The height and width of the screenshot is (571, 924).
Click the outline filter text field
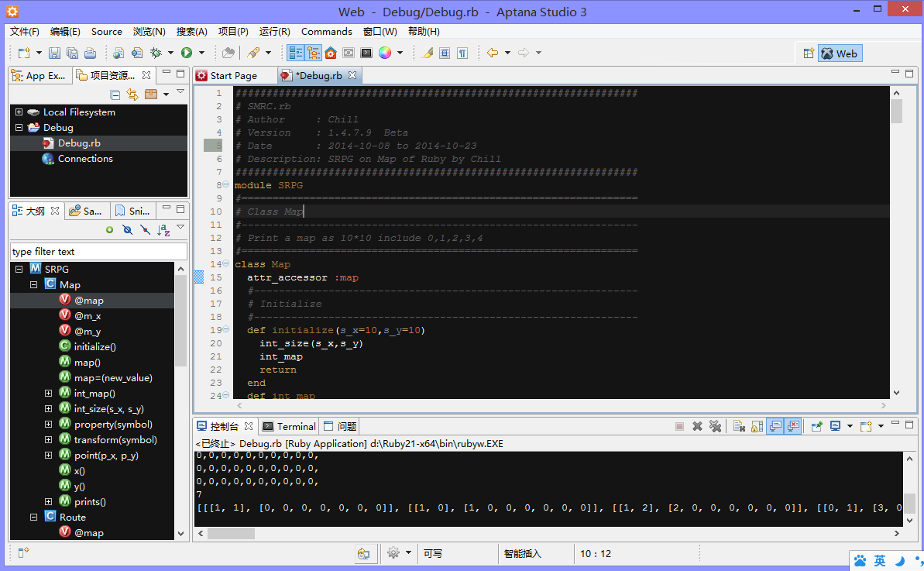(x=98, y=252)
